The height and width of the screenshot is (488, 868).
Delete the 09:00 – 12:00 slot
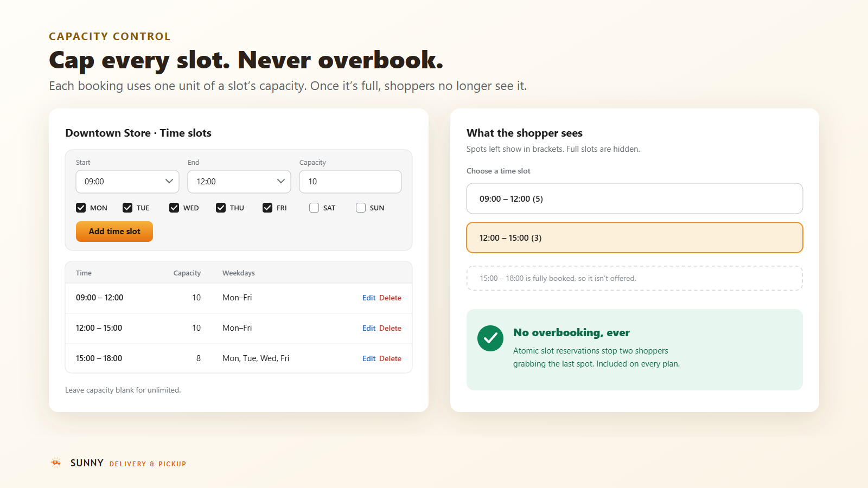pos(390,298)
